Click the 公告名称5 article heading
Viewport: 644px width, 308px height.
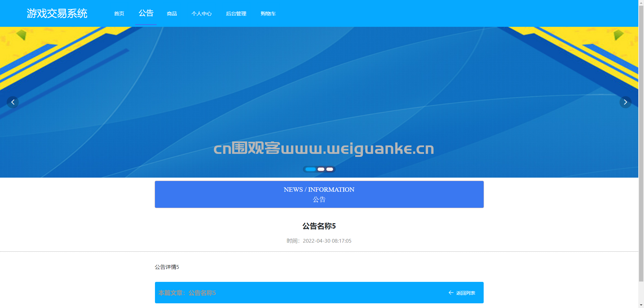click(x=319, y=226)
